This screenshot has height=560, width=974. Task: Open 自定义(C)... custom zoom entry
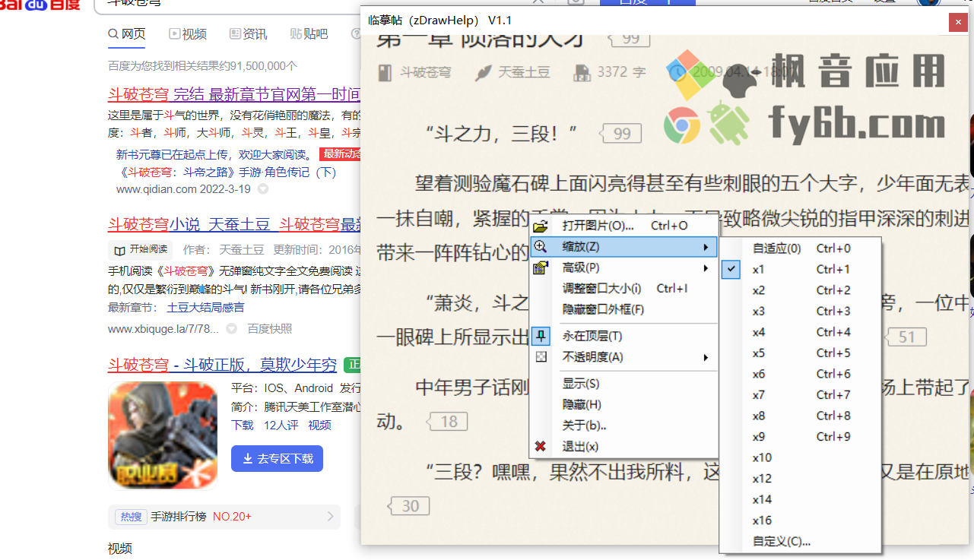point(800,541)
